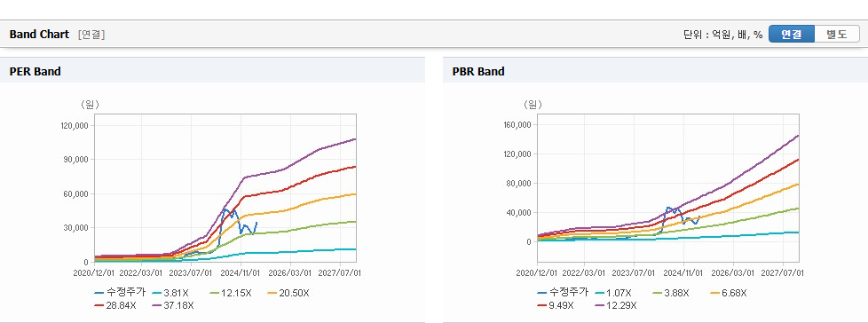Select the 연결 toggle button
868x323 pixels.
pyautogui.click(x=792, y=35)
